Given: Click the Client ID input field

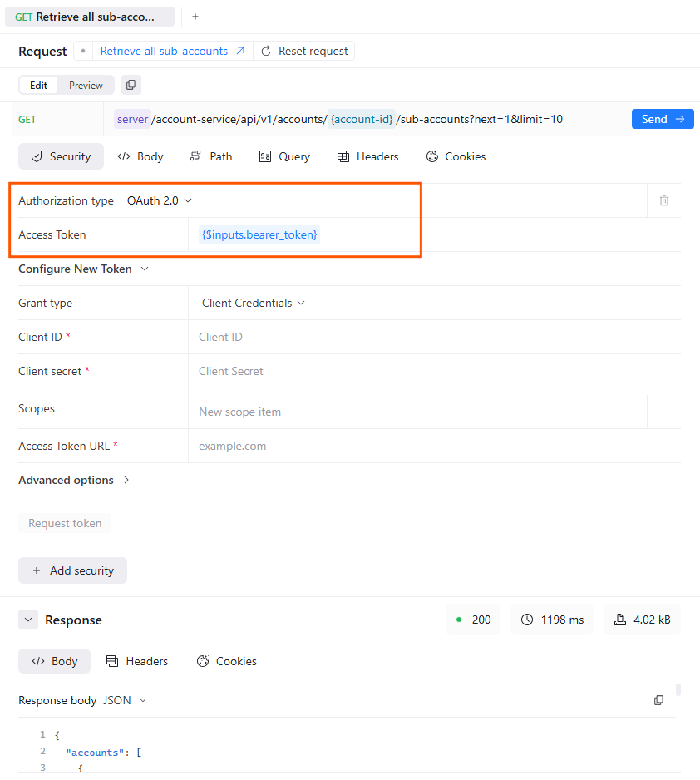Looking at the screenshot, I should (435, 338).
